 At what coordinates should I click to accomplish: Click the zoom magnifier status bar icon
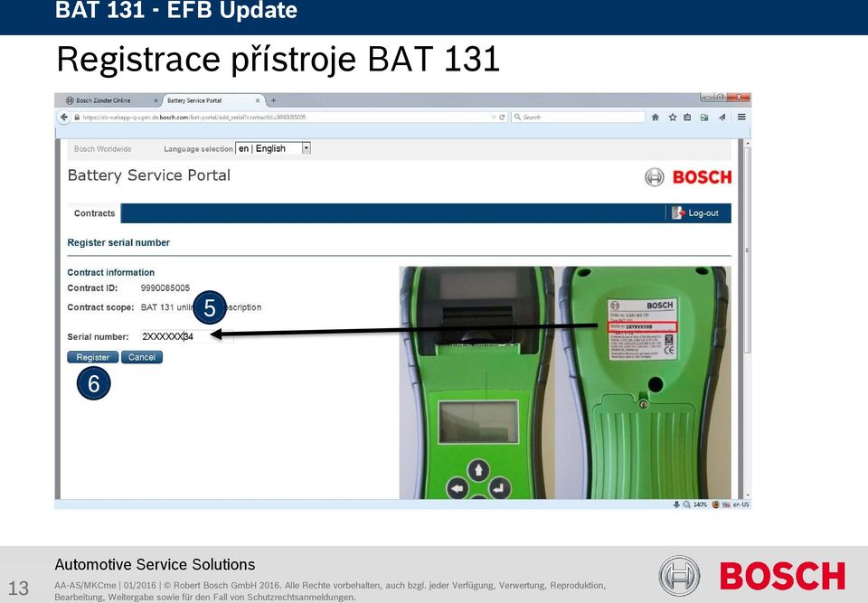686,504
